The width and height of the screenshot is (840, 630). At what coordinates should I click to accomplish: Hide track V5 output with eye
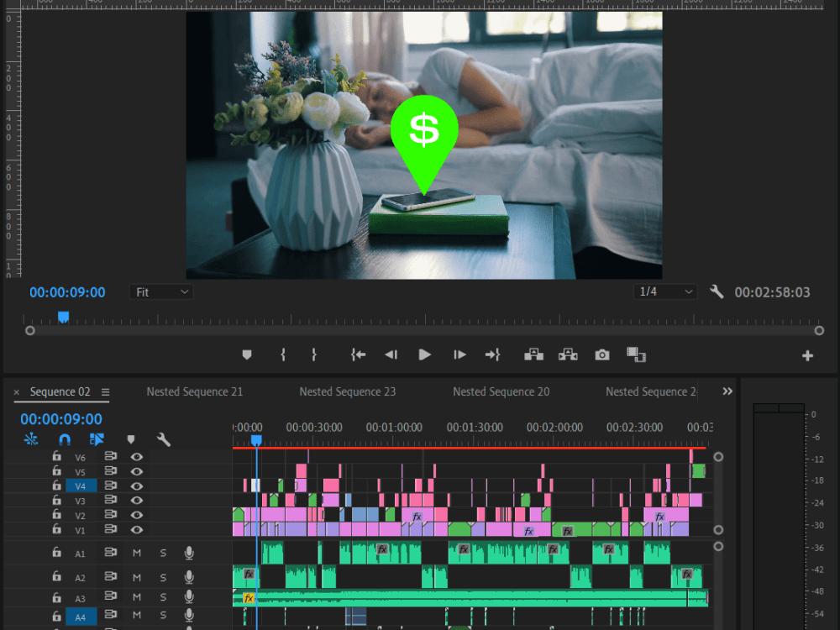tap(137, 471)
